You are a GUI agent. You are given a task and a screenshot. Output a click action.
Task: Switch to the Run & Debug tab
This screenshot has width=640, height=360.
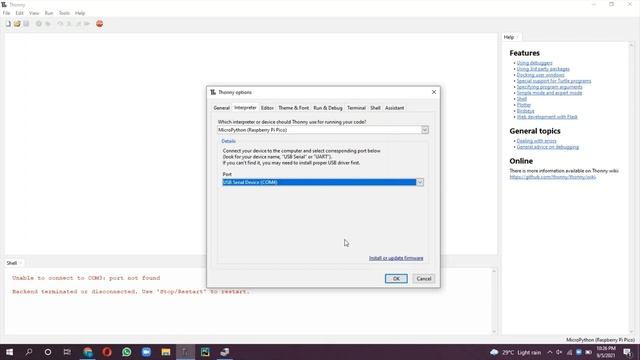click(x=328, y=108)
